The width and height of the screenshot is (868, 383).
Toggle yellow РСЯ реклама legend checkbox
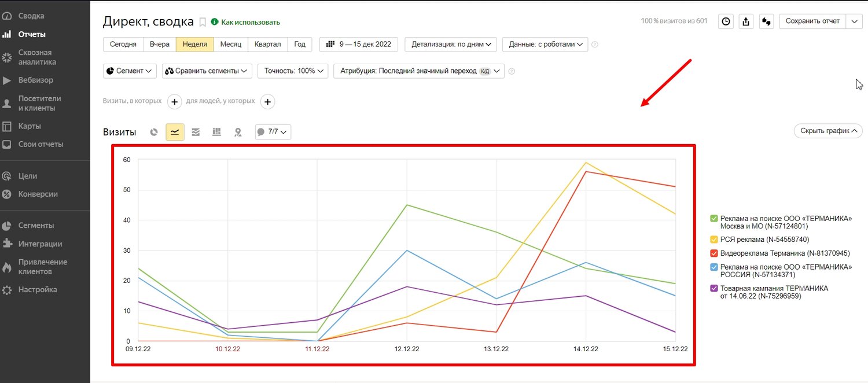point(714,239)
